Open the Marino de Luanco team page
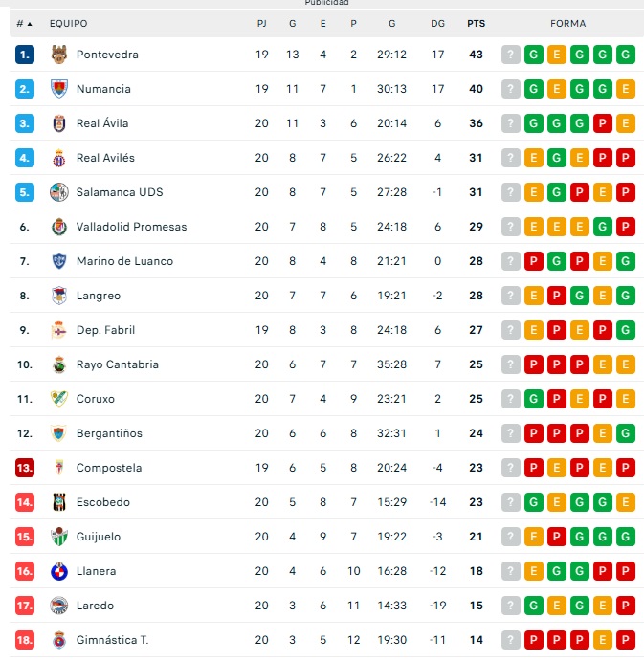 pyautogui.click(x=124, y=261)
